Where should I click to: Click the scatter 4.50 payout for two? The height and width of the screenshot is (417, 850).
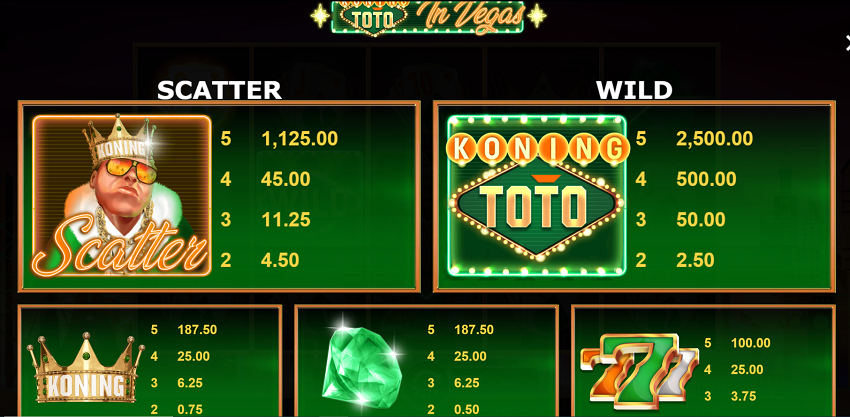pyautogui.click(x=280, y=260)
